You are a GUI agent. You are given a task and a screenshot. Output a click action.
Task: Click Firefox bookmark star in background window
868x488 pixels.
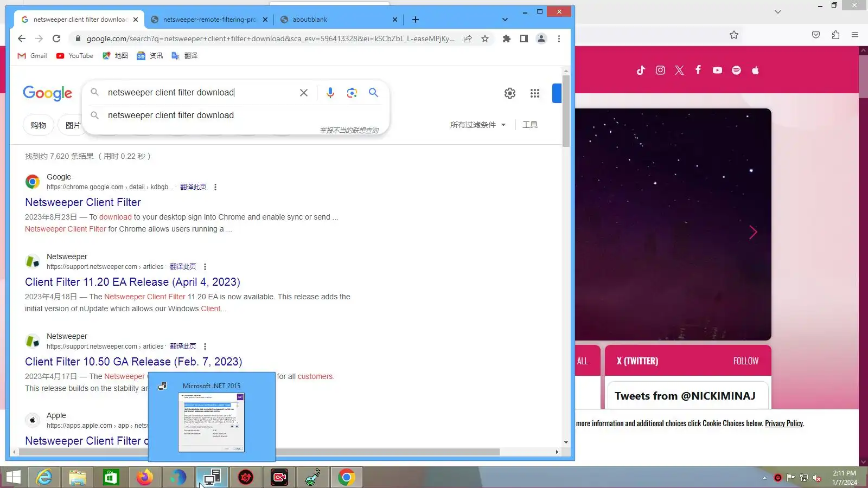[x=734, y=35]
